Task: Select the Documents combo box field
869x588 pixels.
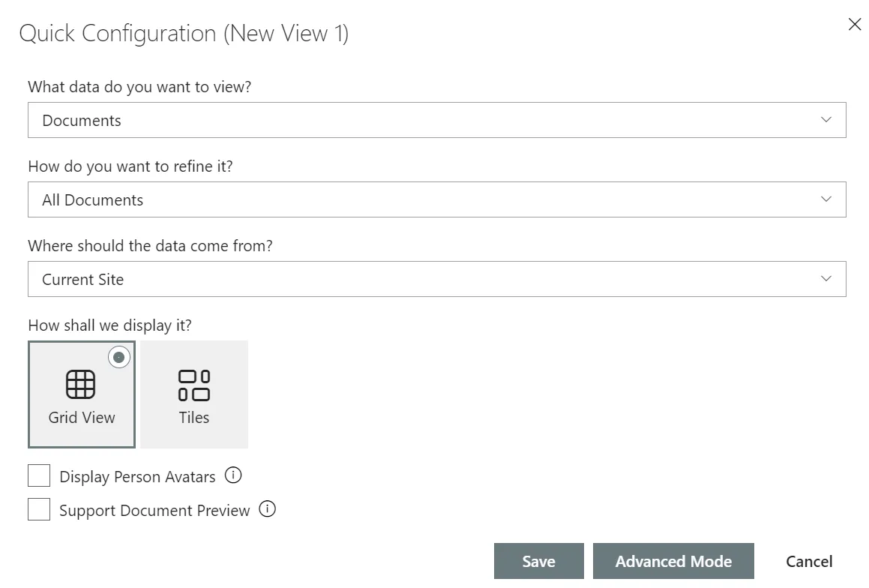Action: (300, 120)
